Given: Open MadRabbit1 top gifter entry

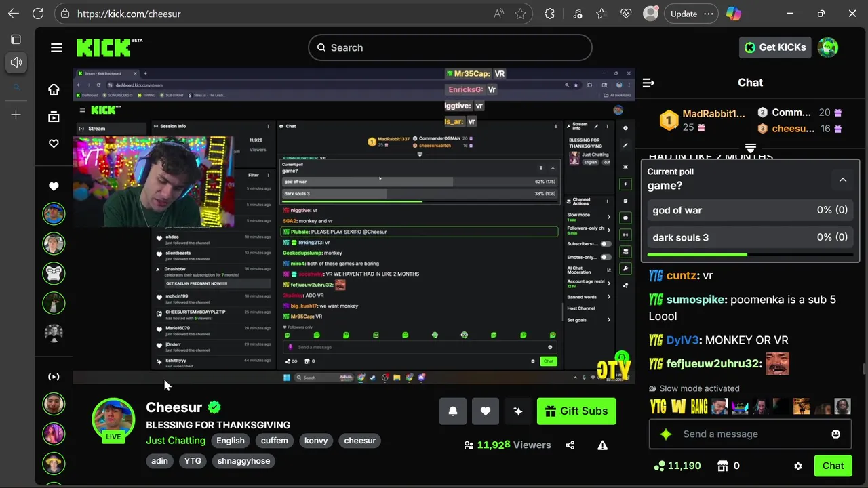Looking at the screenshot, I should [703, 120].
